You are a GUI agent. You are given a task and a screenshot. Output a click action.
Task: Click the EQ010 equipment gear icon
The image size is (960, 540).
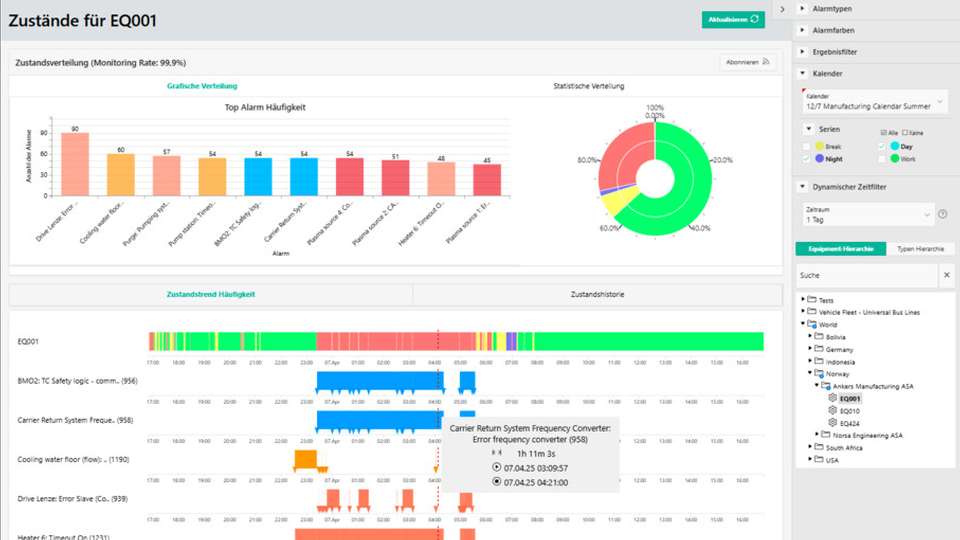pos(832,410)
